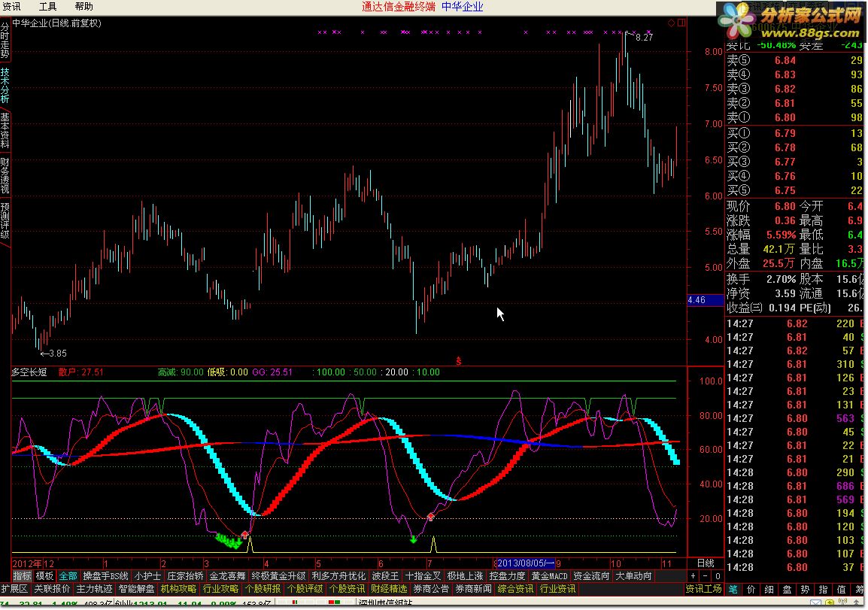Image resolution: width=868 pixels, height=610 pixels.
Task: Click the 买① 6.79 order book row
Action: (x=795, y=133)
